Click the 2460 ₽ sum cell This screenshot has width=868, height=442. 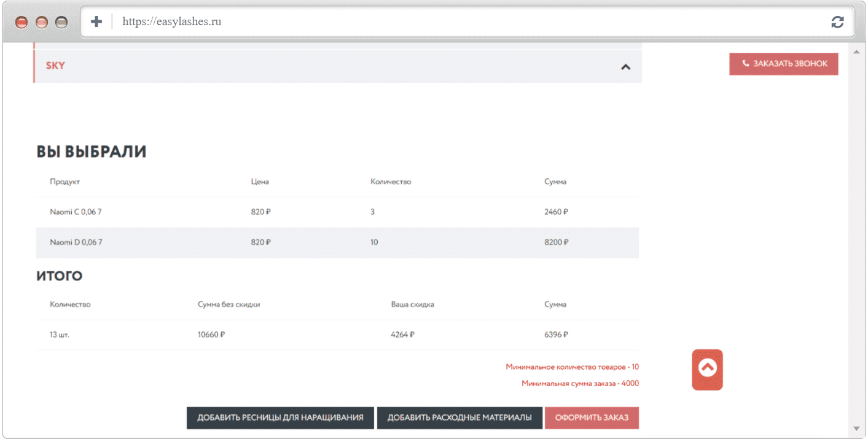556,212
